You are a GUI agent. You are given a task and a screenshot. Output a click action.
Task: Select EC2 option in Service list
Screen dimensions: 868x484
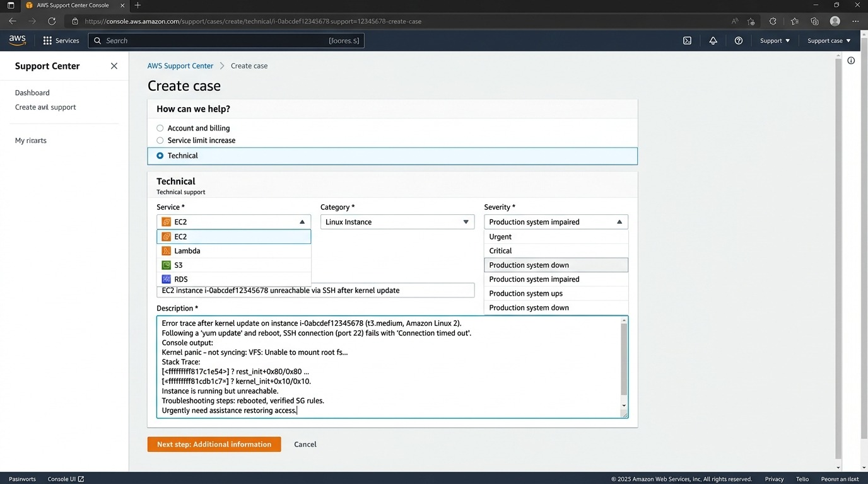(x=233, y=237)
